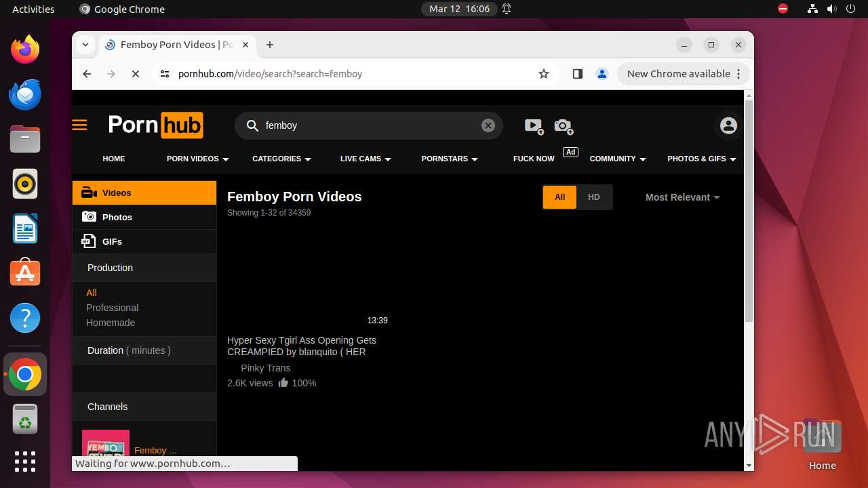Filter production by Professional
Image resolution: width=868 pixels, height=488 pixels.
click(112, 308)
